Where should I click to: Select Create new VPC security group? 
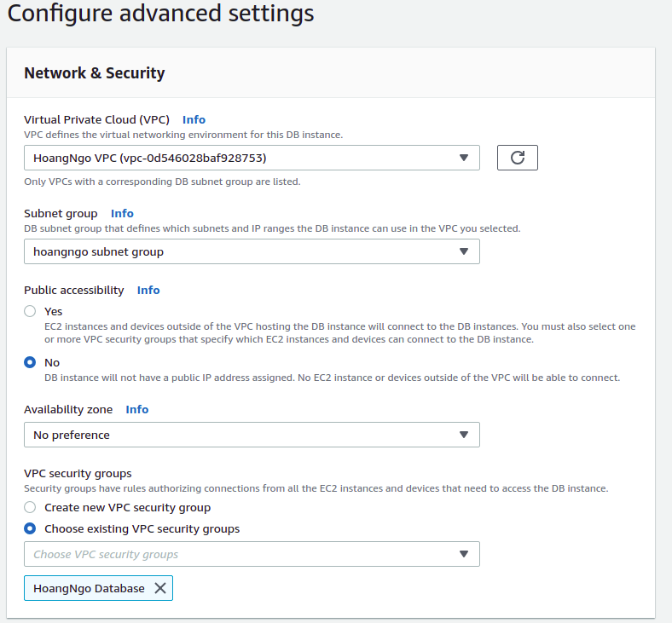pos(31,507)
